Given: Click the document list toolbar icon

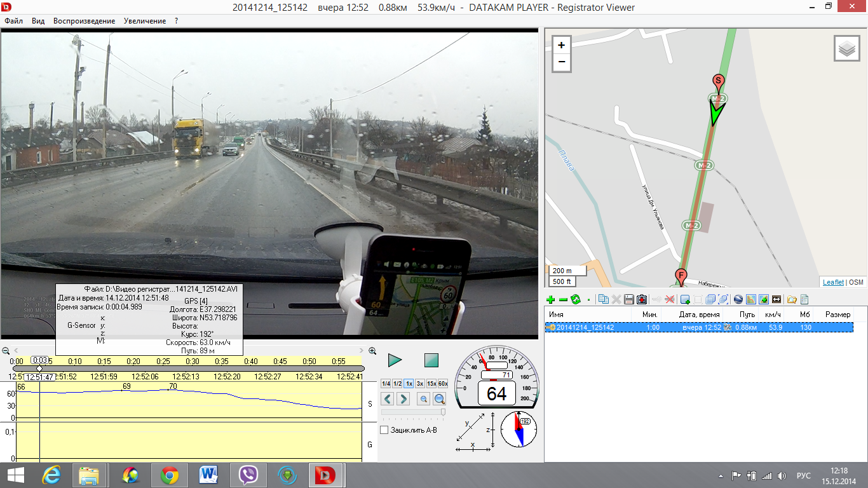Looking at the screenshot, I should (x=804, y=299).
